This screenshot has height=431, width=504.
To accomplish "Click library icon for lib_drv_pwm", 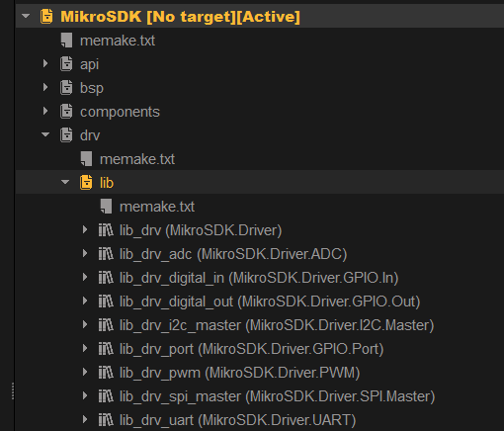I will pos(106,373).
